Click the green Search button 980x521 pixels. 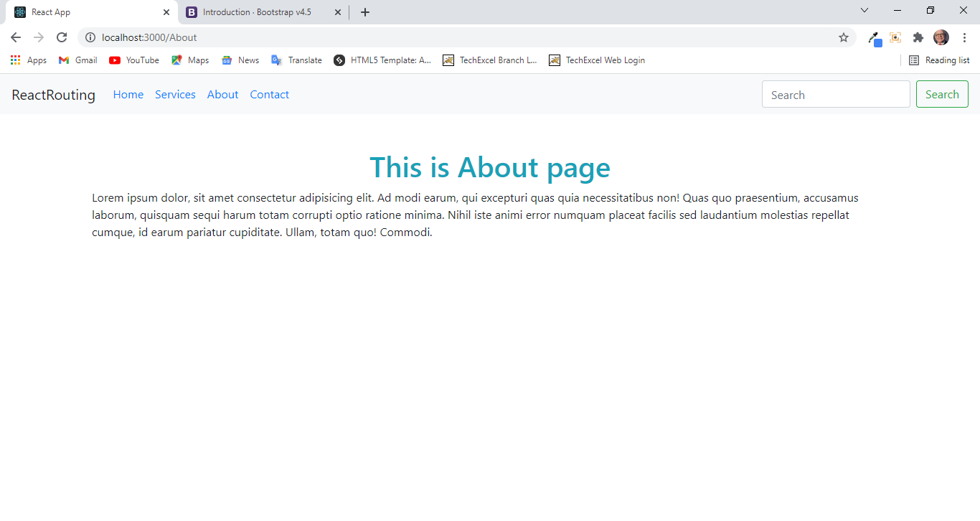point(942,94)
